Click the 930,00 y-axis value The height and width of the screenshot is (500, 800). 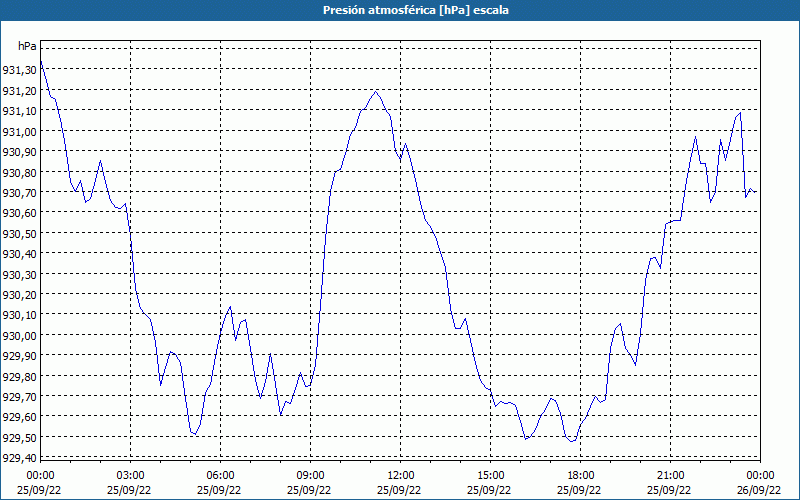coord(19,335)
